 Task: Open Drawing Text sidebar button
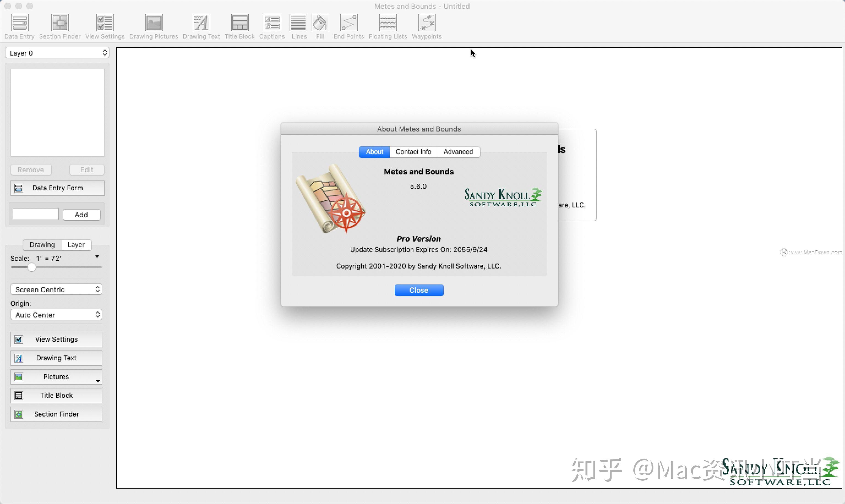pos(56,358)
